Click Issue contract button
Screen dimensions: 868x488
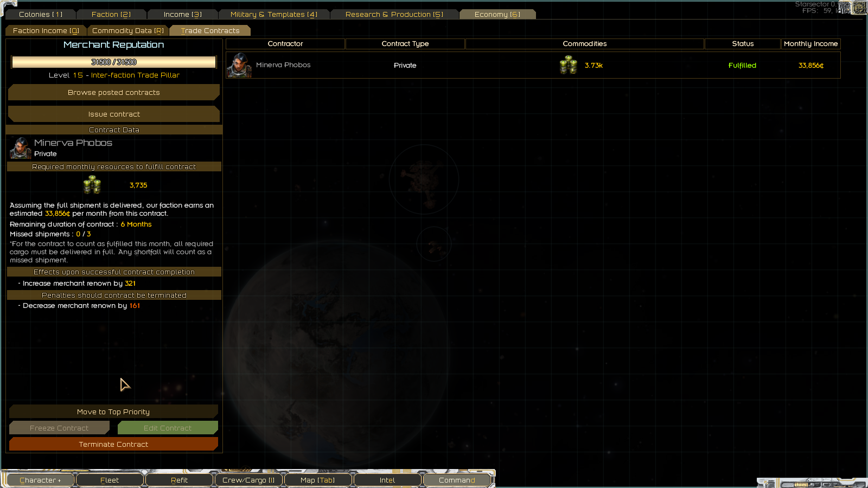[x=114, y=114]
